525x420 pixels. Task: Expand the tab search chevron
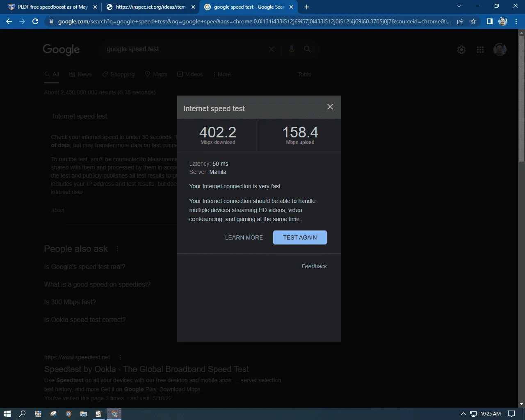pos(459,6)
